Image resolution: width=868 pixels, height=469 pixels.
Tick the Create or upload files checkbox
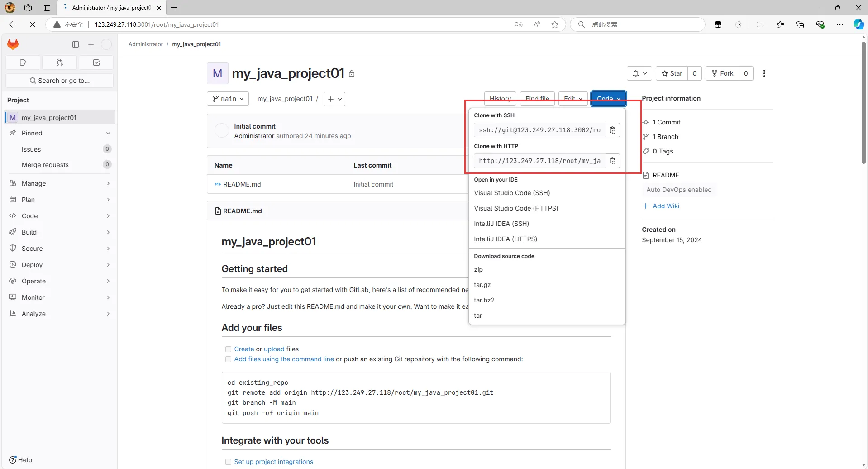(229, 349)
